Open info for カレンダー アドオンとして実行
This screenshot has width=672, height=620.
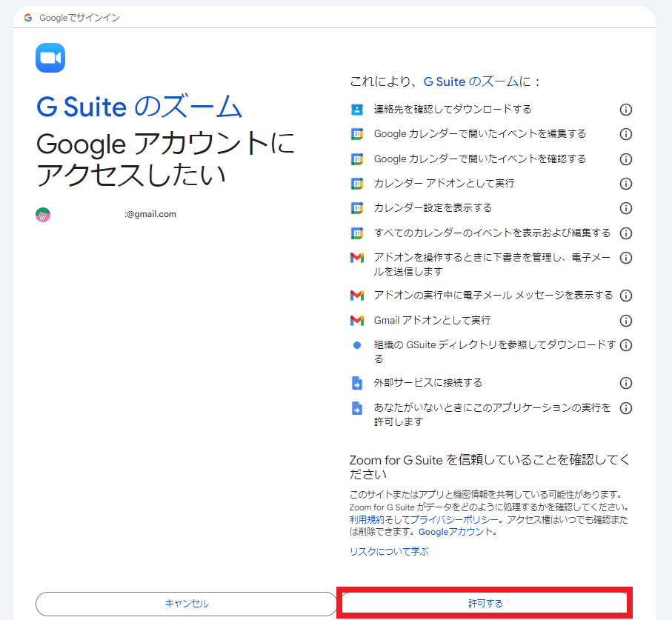point(625,184)
